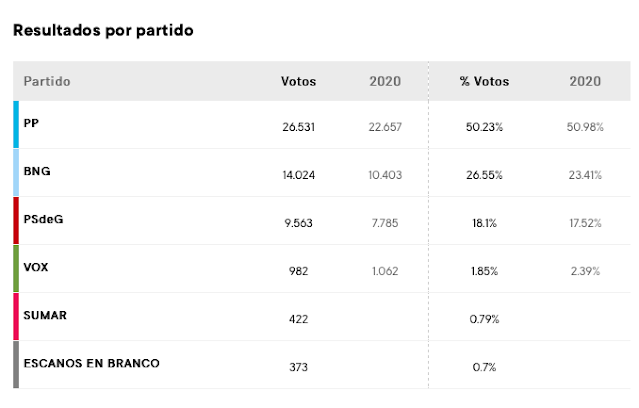Click the SUMAR party name
Screen dimensions: 639x408
coord(45,315)
